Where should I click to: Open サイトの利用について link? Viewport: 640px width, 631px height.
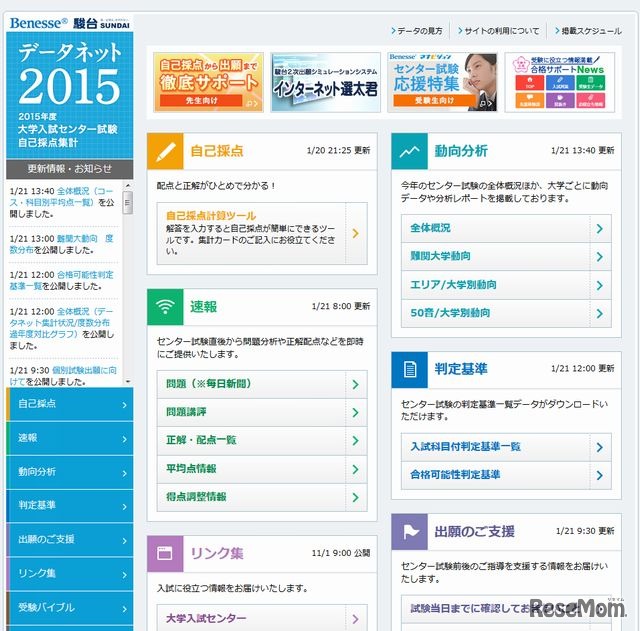tap(499, 31)
